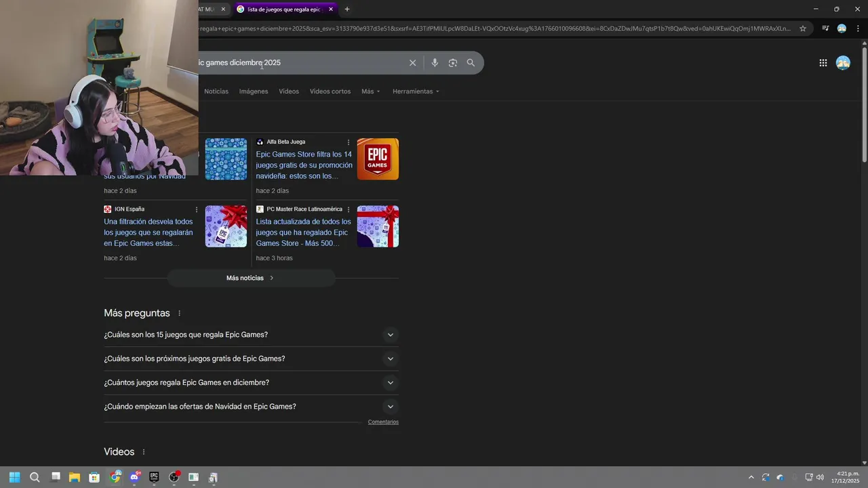Image resolution: width=868 pixels, height=488 pixels.
Task: Open Discord from the taskbar
Action: coord(134,477)
